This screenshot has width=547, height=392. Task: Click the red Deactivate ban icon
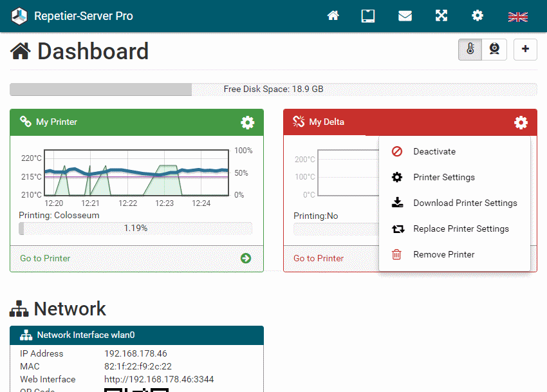(397, 151)
